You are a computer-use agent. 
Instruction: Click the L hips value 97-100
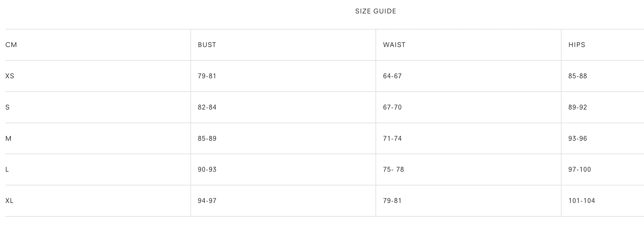click(580, 170)
